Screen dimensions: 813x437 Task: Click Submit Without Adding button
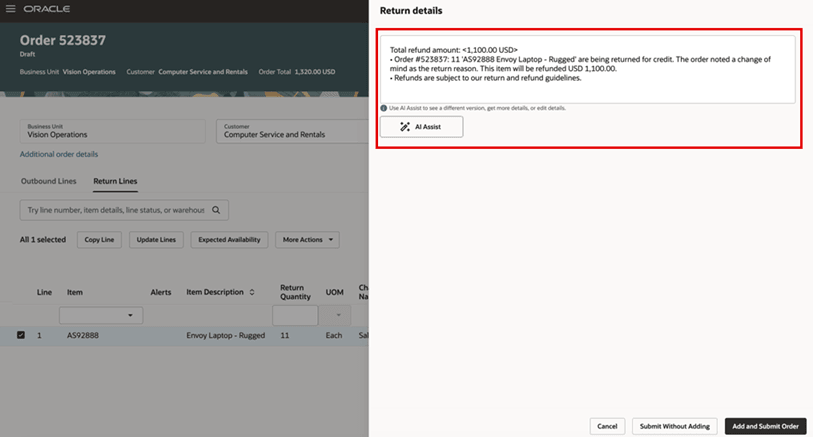click(x=675, y=426)
